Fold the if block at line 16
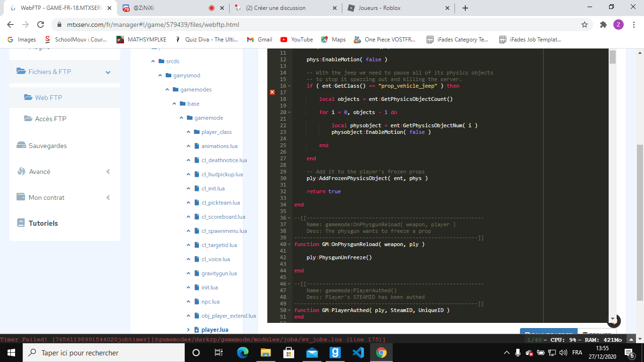644x362 pixels. pyautogui.click(x=289, y=86)
